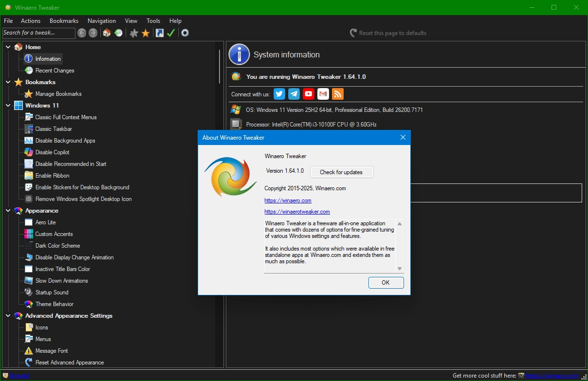Open the Tools menu
Image resolution: width=588 pixels, height=381 pixels.
click(153, 21)
